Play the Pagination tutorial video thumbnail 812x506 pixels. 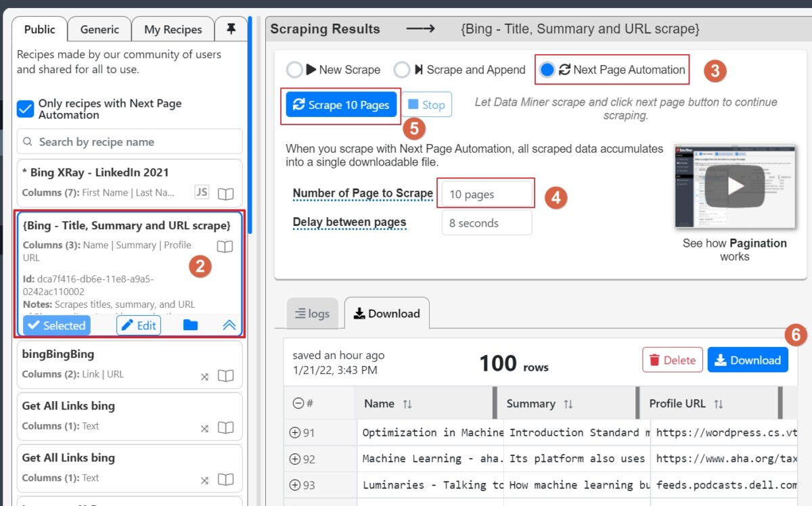pyautogui.click(x=735, y=186)
